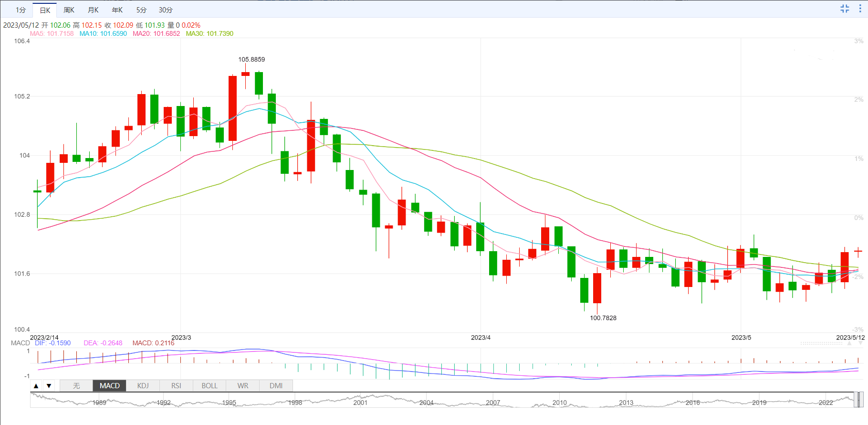Enable the RSI indicator
868x425 pixels.
click(176, 386)
